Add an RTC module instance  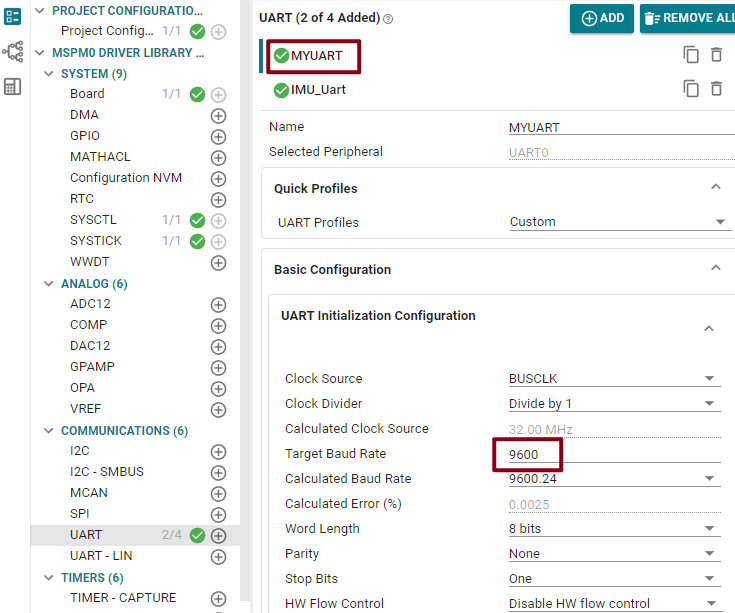point(218,200)
